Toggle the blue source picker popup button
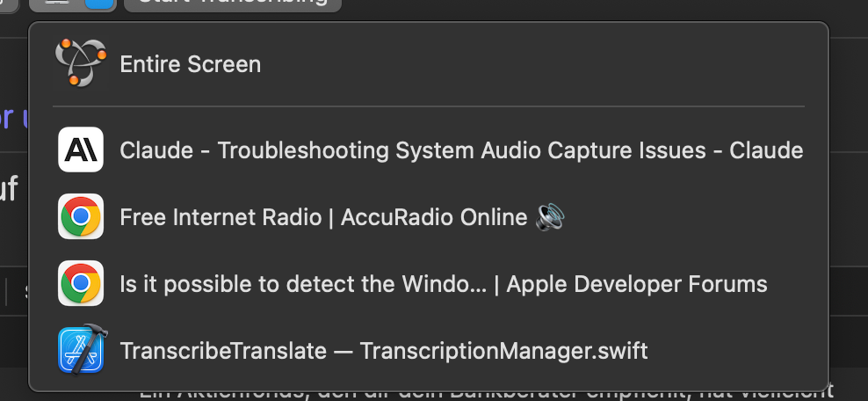Image resolution: width=868 pixels, height=401 pixels. [99, 4]
